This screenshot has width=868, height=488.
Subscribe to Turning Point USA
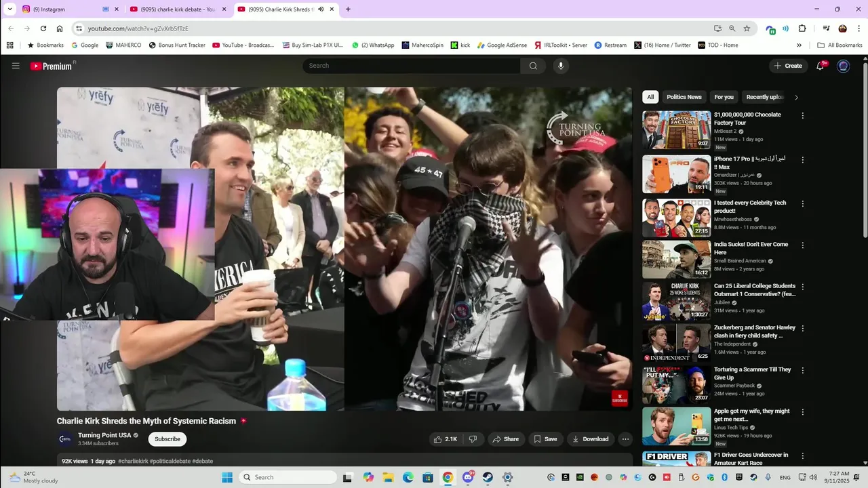(x=167, y=439)
